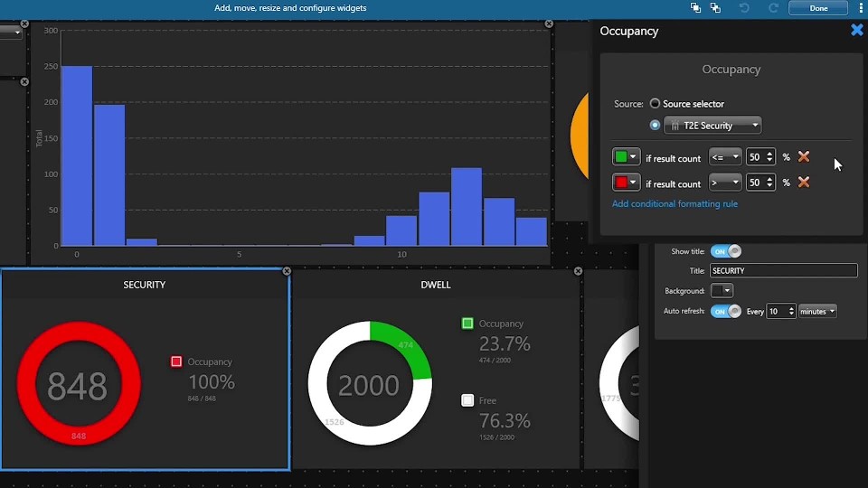Image resolution: width=868 pixels, height=488 pixels.
Task: Close the Occupancy settings panel
Action: (x=856, y=31)
